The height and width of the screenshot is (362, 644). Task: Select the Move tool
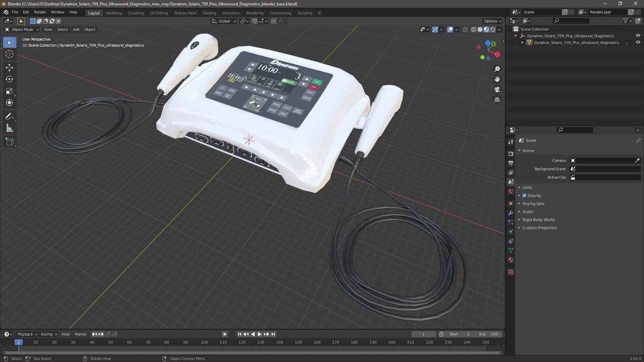[x=9, y=68]
